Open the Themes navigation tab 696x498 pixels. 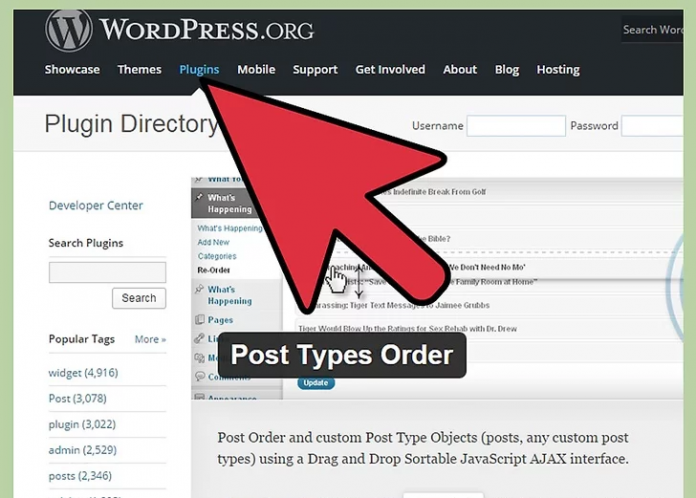pyautogui.click(x=139, y=70)
